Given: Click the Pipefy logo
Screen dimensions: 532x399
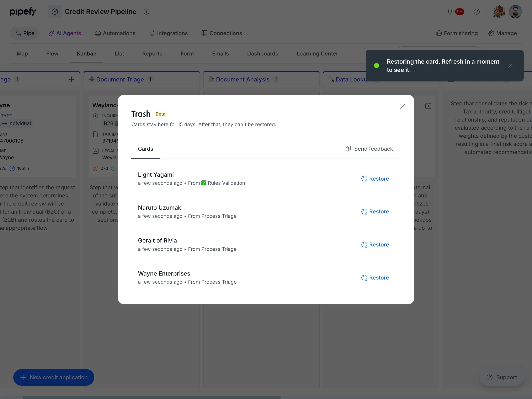Looking at the screenshot, I should point(23,12).
